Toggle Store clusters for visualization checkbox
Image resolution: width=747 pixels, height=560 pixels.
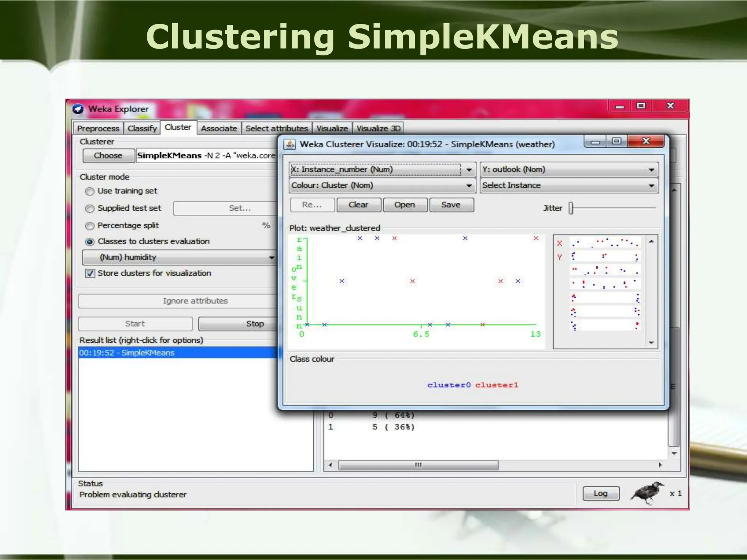[90, 273]
